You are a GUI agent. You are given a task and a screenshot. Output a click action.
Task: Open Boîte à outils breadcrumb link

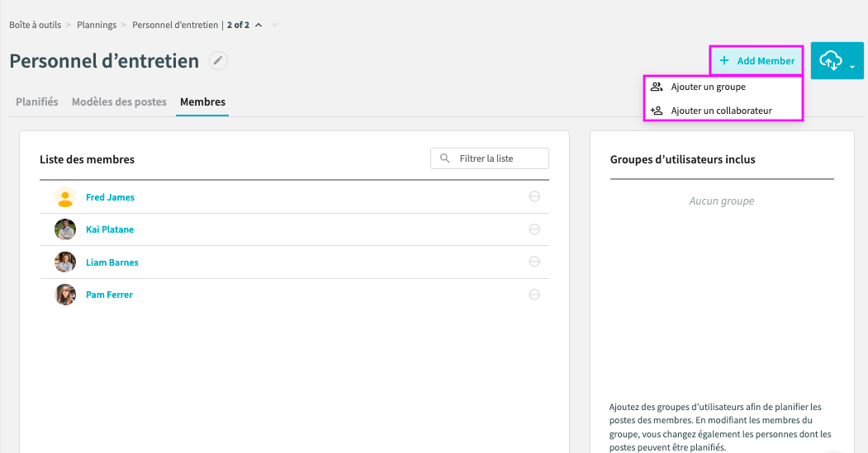tap(35, 25)
